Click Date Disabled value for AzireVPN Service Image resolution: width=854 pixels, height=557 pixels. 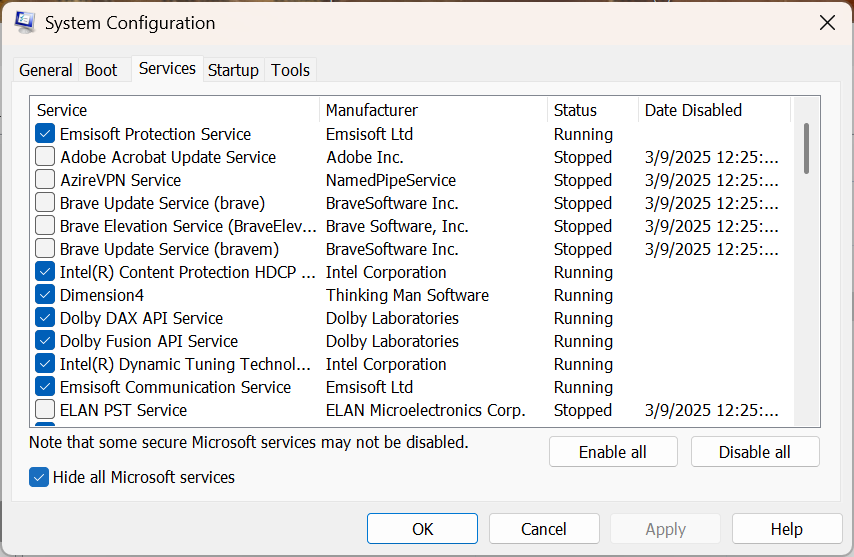click(712, 180)
